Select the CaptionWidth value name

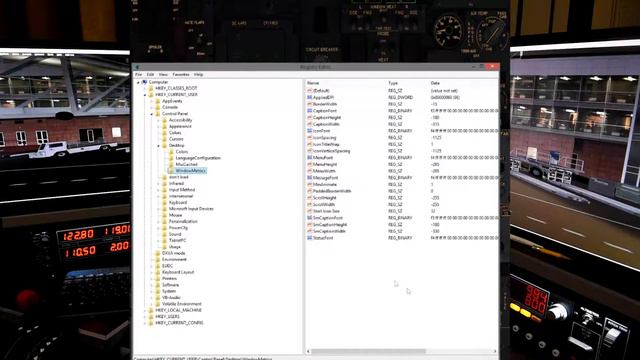(326, 124)
